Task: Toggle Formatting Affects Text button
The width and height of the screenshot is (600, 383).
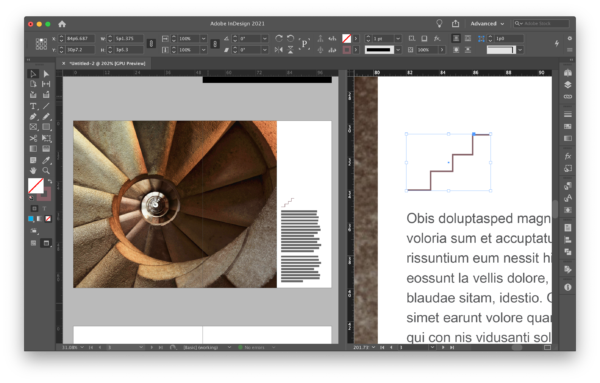Action: click(44, 209)
